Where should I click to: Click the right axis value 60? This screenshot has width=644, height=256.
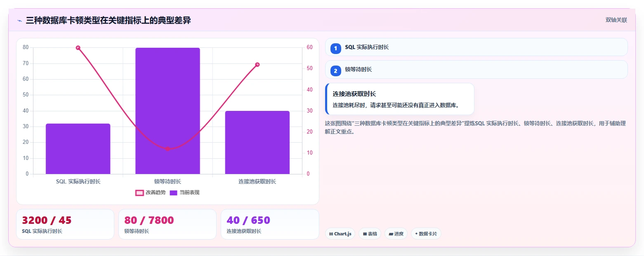[x=310, y=47]
